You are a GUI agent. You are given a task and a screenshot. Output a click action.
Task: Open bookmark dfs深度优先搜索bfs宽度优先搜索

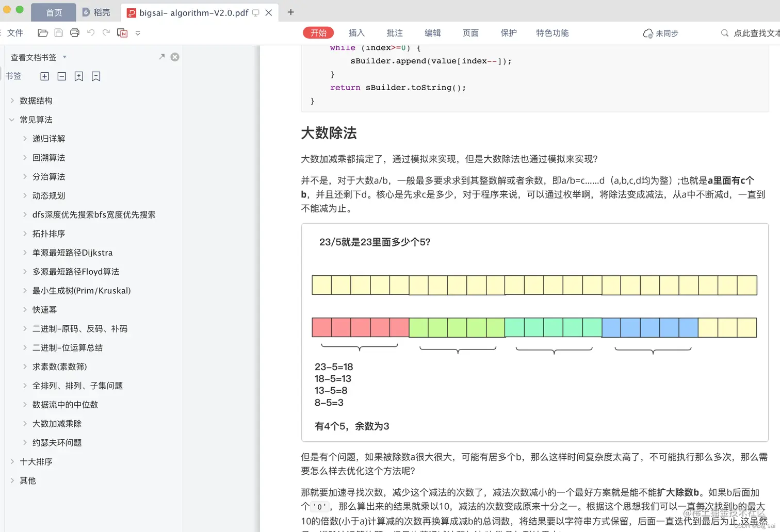pos(94,215)
